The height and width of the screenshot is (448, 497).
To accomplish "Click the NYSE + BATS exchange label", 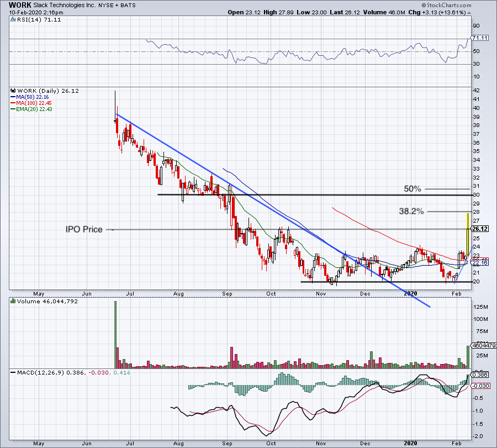I will pos(117,6).
